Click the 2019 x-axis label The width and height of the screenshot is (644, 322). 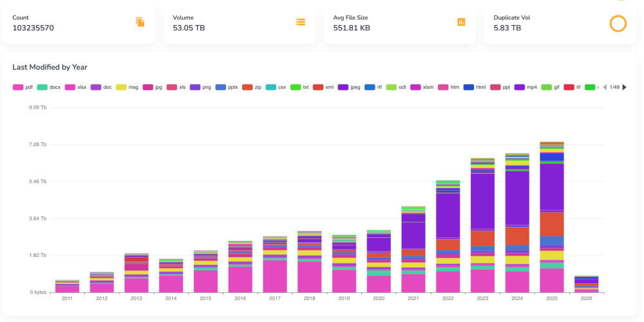[344, 299]
